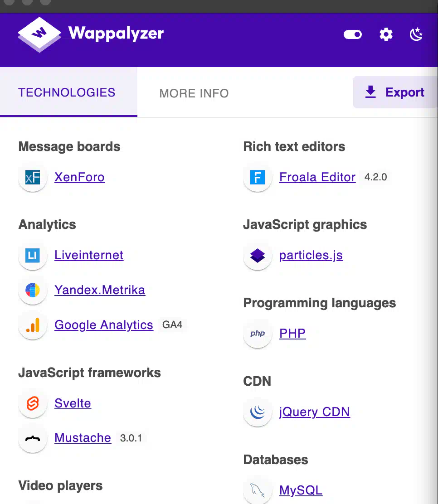Open the particles.js link

pos(311,255)
